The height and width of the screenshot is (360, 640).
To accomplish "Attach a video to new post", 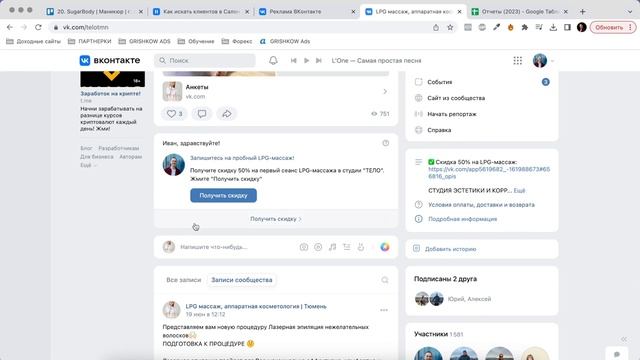I will [318, 247].
